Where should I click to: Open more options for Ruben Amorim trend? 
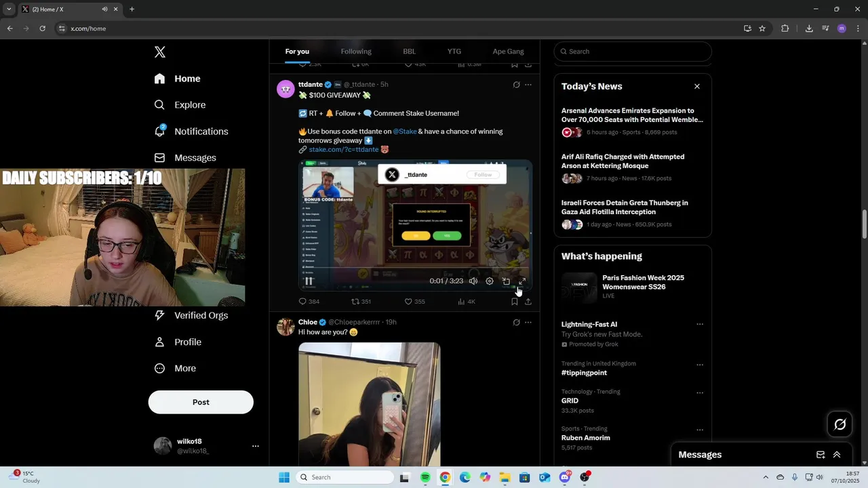pyautogui.click(x=700, y=430)
